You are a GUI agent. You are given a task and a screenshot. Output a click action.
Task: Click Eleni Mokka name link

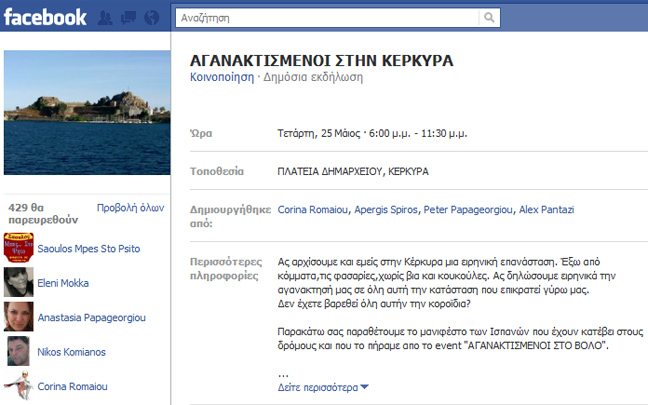65,283
